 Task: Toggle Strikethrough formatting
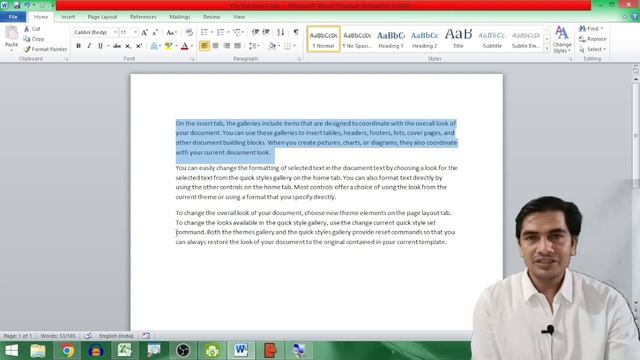117,46
